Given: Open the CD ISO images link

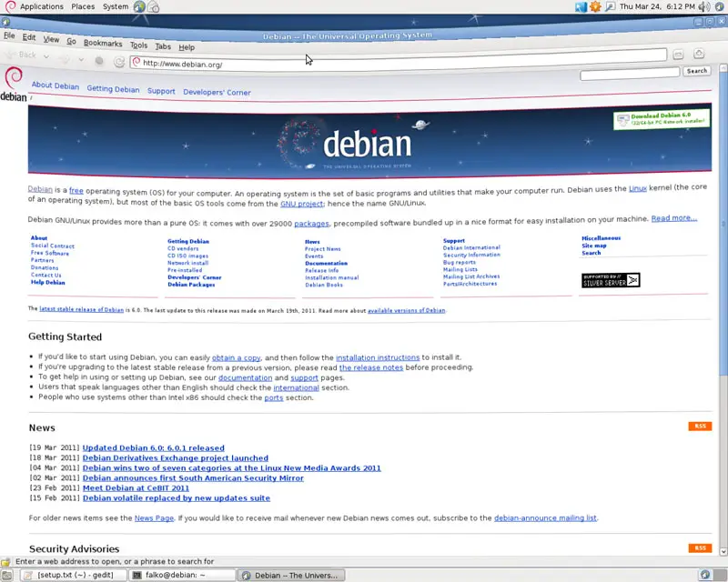Looking at the screenshot, I should click(x=188, y=256).
